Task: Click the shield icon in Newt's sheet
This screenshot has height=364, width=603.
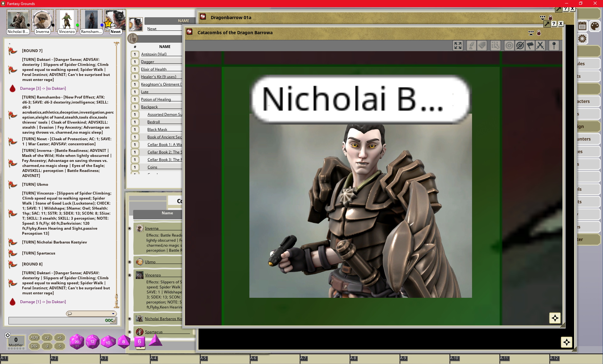Action: coord(133,38)
